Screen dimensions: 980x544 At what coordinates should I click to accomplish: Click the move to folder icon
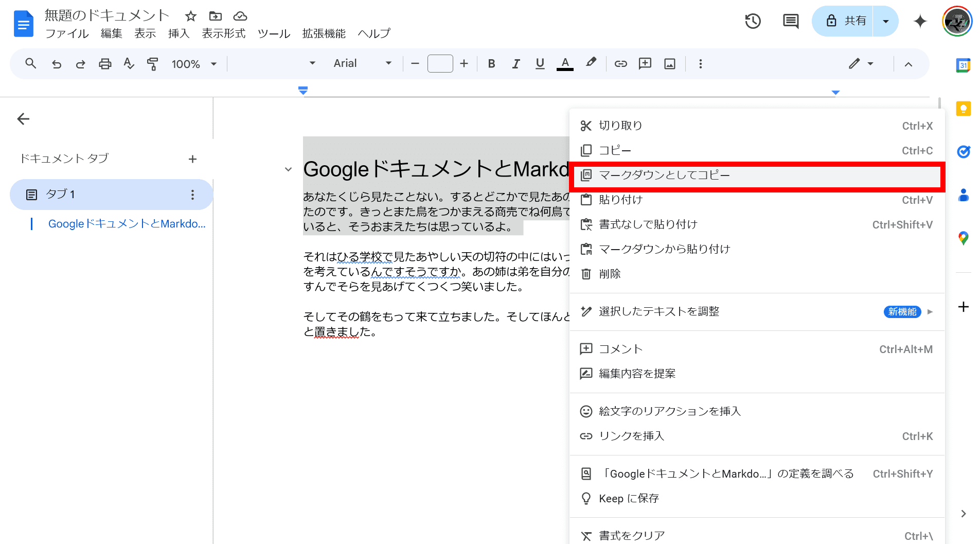click(216, 16)
